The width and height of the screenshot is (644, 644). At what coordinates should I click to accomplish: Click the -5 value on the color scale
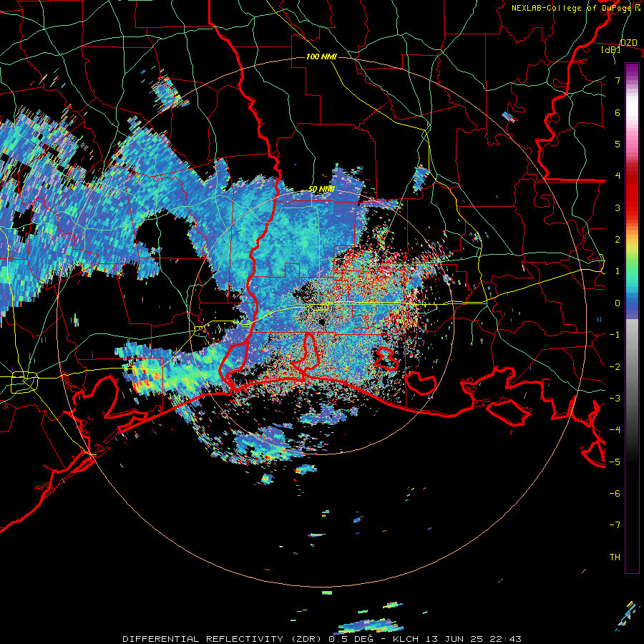pyautogui.click(x=615, y=462)
